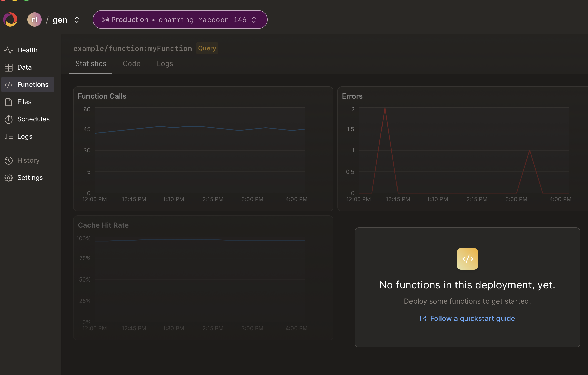This screenshot has width=588, height=375.
Task: Expand the gen project switcher chevrons
Action: 77,20
